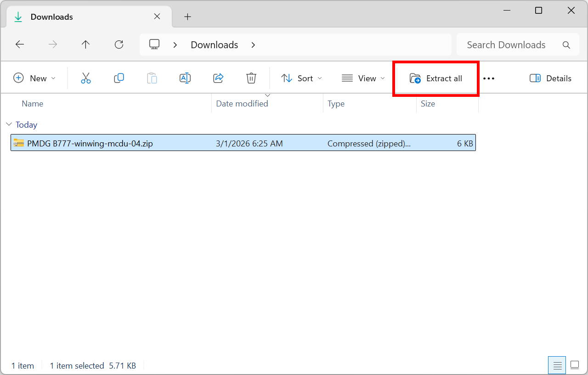This screenshot has width=588, height=375.
Task: Rename the selected zip file
Action: 185,78
